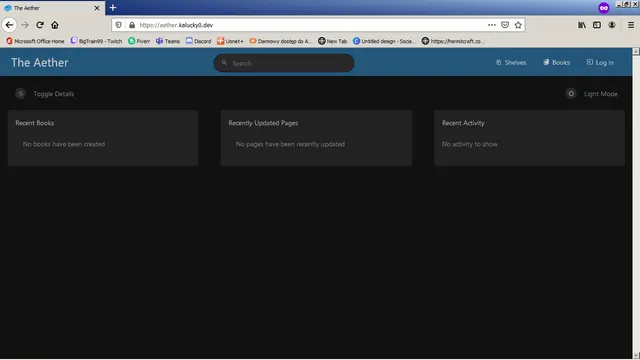Open the page actions three-dot menu
This screenshot has height=360, width=640.
point(492,25)
